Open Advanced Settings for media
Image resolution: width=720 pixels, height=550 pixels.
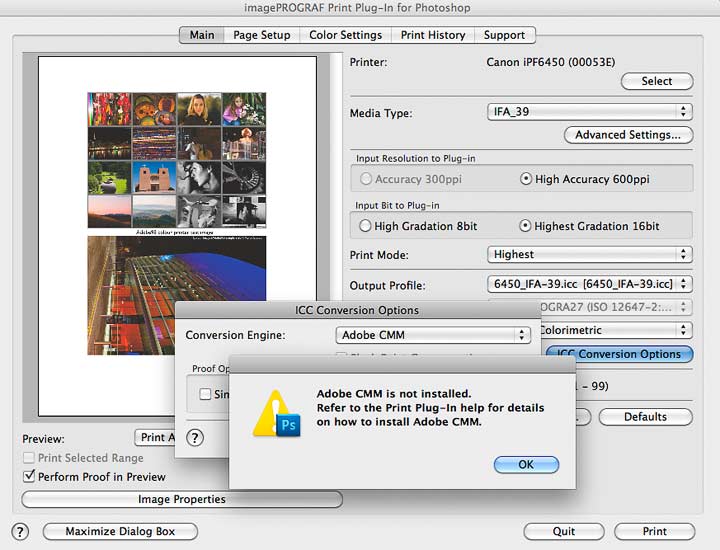(628, 135)
